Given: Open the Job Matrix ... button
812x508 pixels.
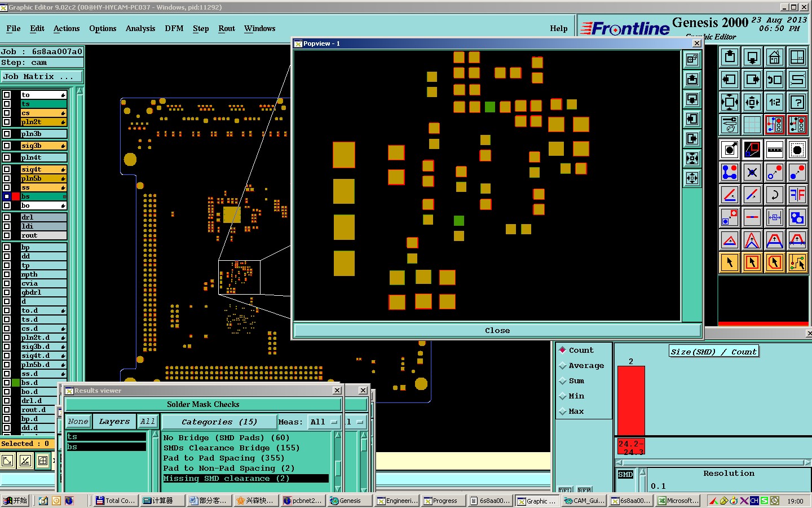Looking at the screenshot, I should click(x=42, y=77).
